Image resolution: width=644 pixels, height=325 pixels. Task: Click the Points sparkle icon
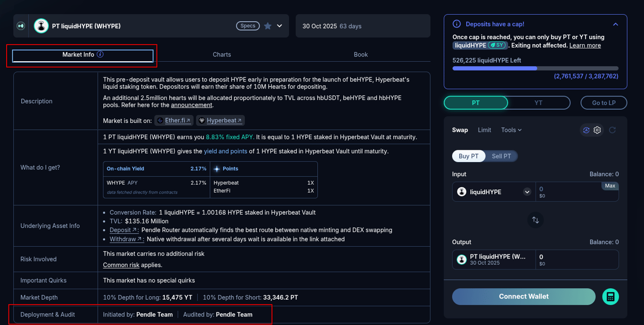tap(217, 169)
